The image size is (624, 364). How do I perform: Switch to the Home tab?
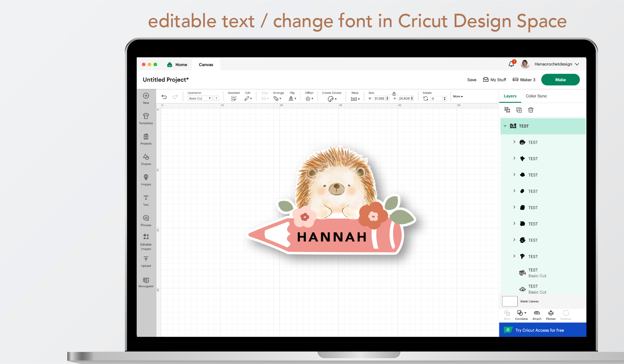point(177,64)
